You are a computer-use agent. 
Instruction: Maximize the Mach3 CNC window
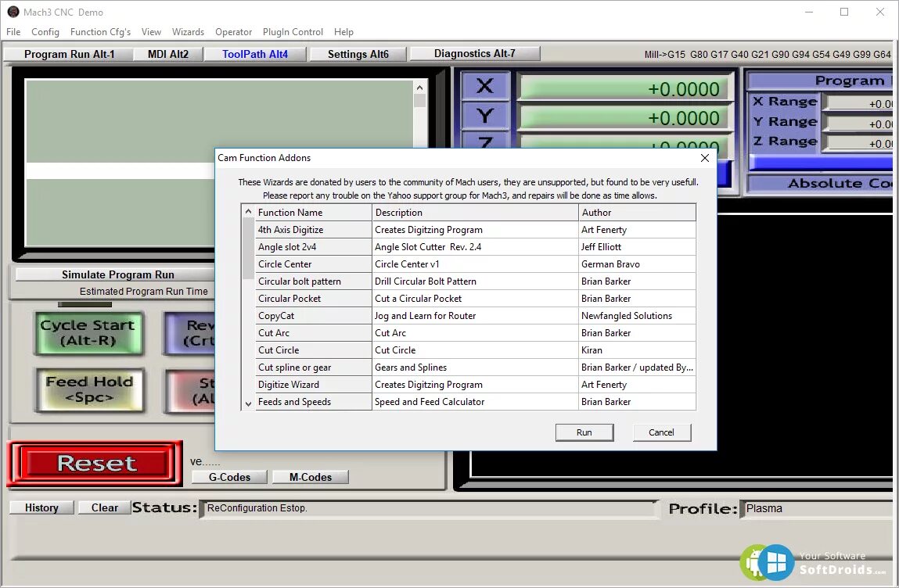pos(844,12)
